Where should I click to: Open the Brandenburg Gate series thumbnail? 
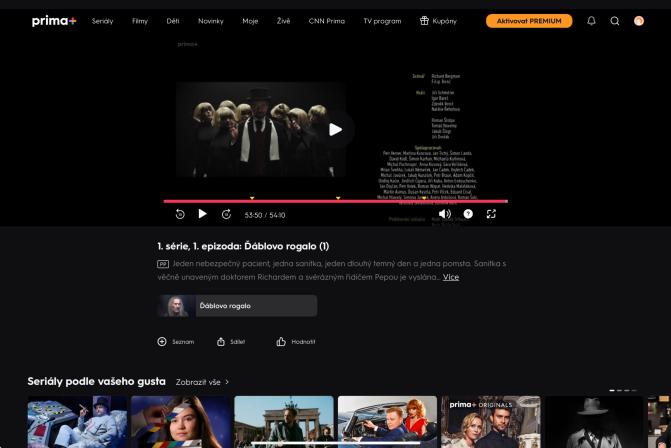[284, 421]
